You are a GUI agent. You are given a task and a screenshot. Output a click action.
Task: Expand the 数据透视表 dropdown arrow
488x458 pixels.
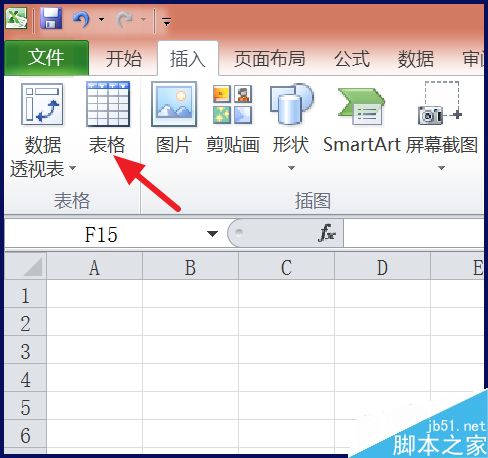[x=72, y=168]
